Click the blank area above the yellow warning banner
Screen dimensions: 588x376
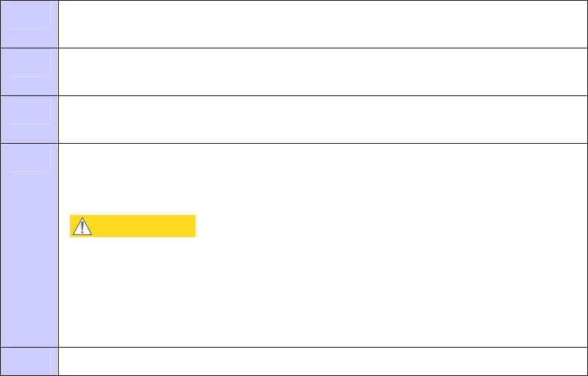[x=323, y=180]
